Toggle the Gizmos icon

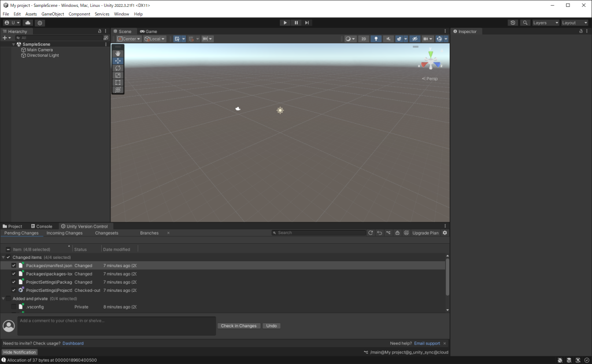pos(439,39)
